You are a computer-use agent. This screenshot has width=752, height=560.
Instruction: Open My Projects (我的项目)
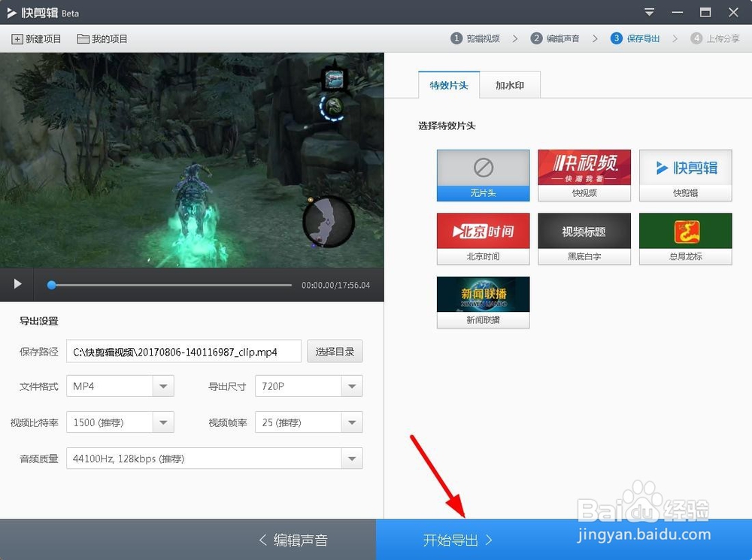coord(102,39)
